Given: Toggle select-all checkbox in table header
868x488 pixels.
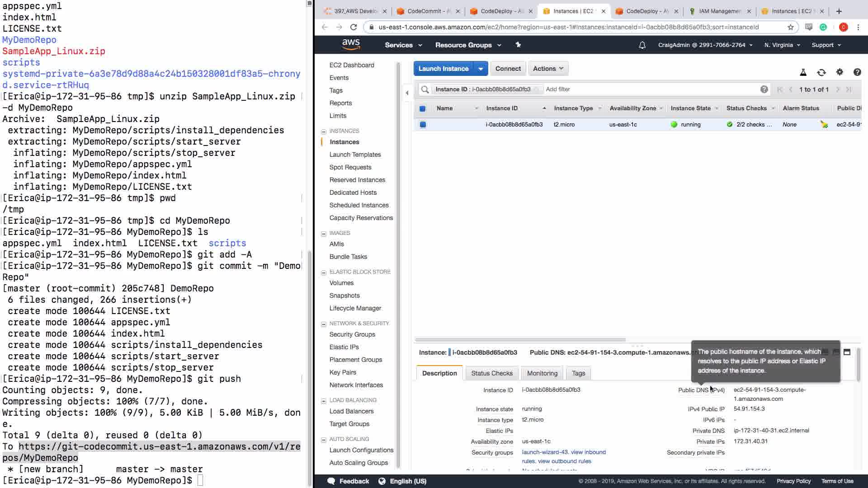Looking at the screenshot, I should click(x=422, y=108).
